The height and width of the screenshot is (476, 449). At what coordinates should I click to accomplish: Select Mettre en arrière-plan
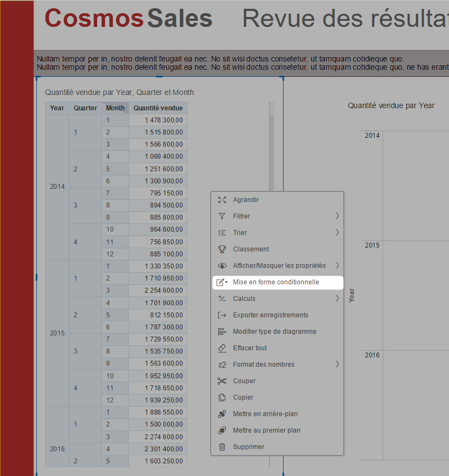(278, 414)
